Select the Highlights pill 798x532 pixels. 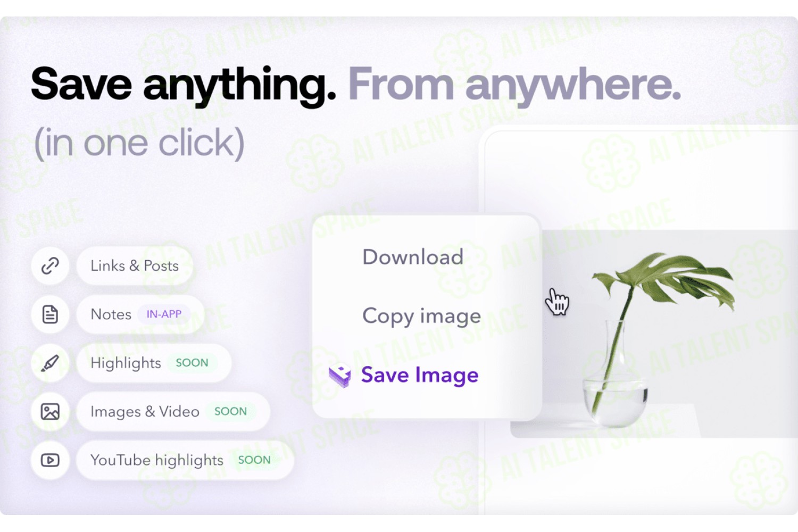pos(154,363)
